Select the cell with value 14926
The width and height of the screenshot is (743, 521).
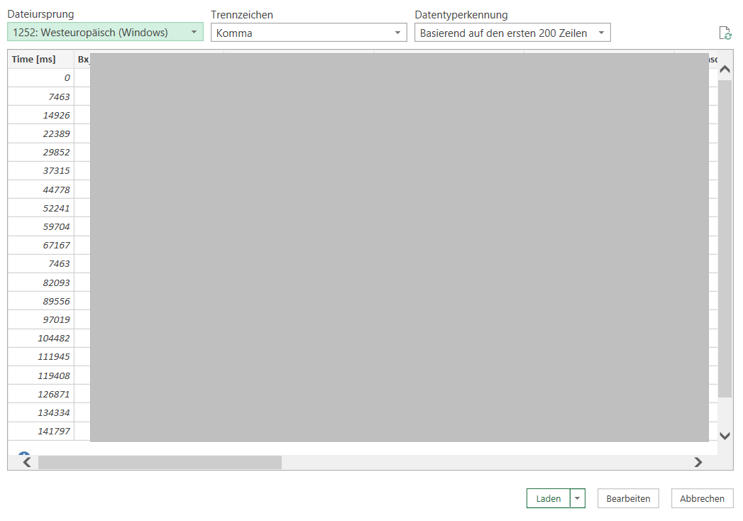click(x=41, y=115)
